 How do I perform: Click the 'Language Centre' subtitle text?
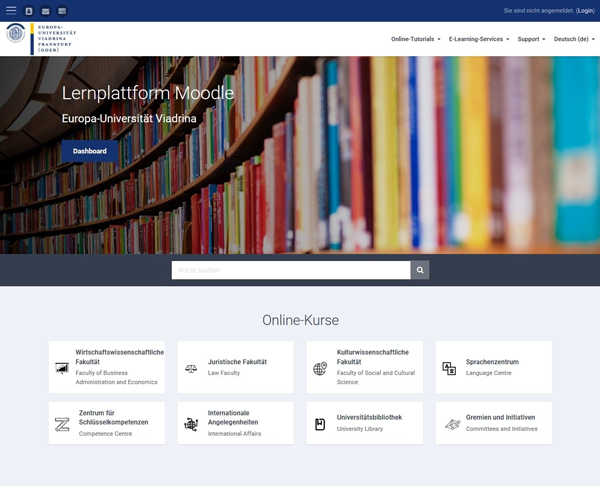pyautogui.click(x=489, y=373)
